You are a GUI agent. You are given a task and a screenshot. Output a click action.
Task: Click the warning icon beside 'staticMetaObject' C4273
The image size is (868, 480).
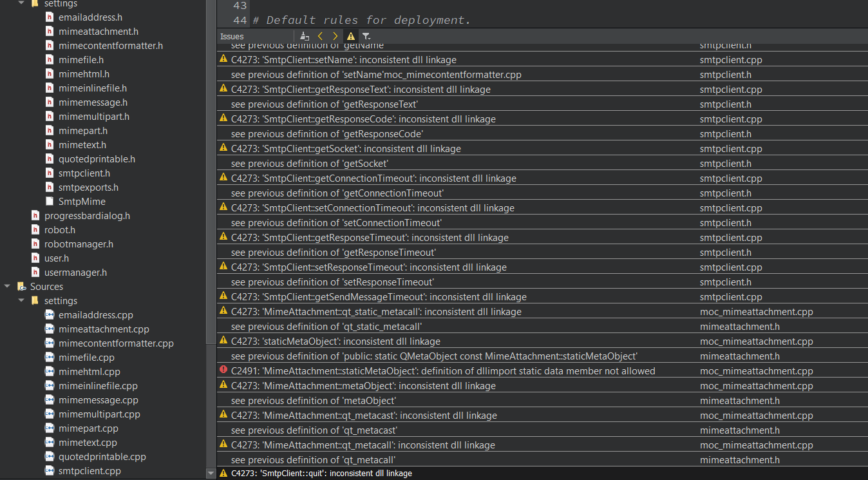223,341
